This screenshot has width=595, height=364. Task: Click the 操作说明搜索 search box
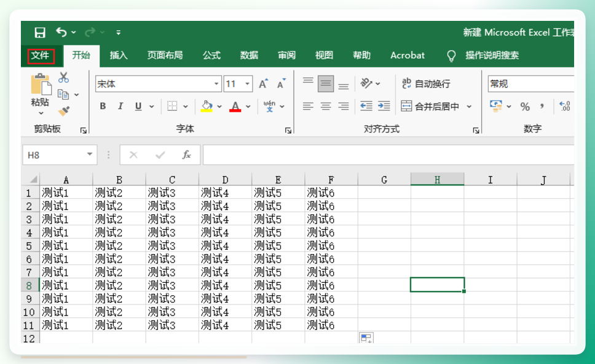tap(492, 55)
